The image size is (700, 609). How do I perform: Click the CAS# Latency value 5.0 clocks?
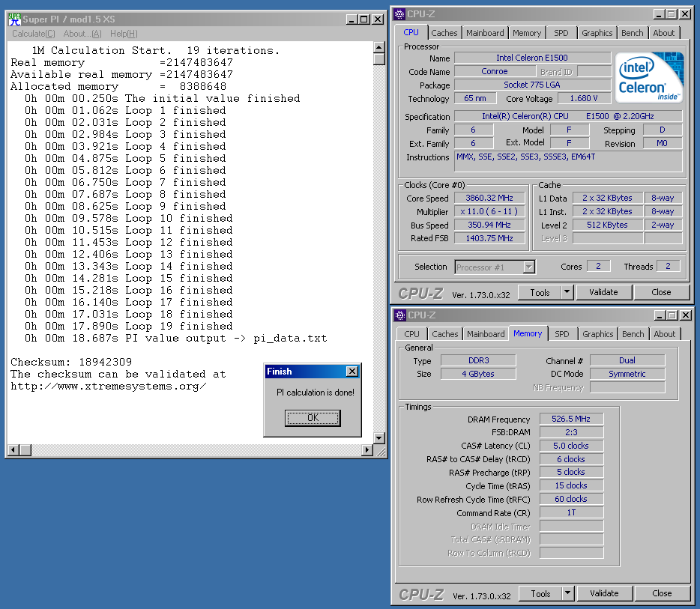pos(571,446)
